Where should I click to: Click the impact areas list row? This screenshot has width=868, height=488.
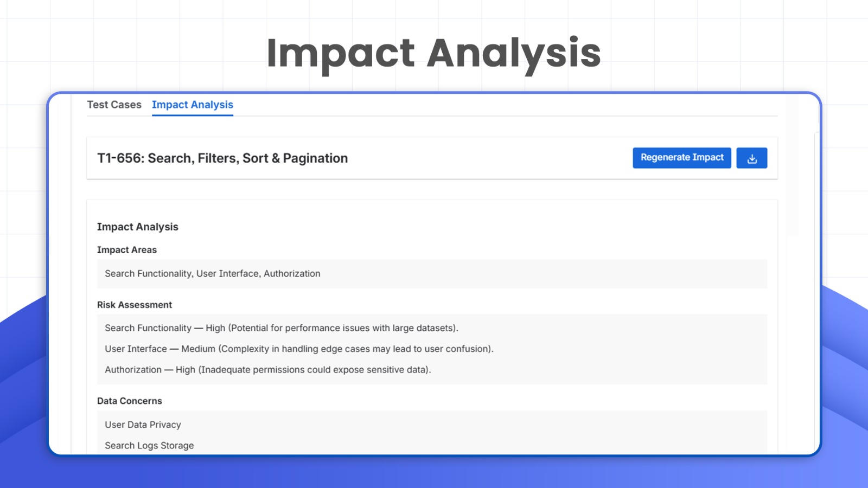(x=213, y=274)
